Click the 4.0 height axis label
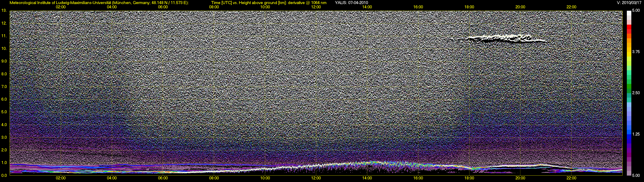 4,125
